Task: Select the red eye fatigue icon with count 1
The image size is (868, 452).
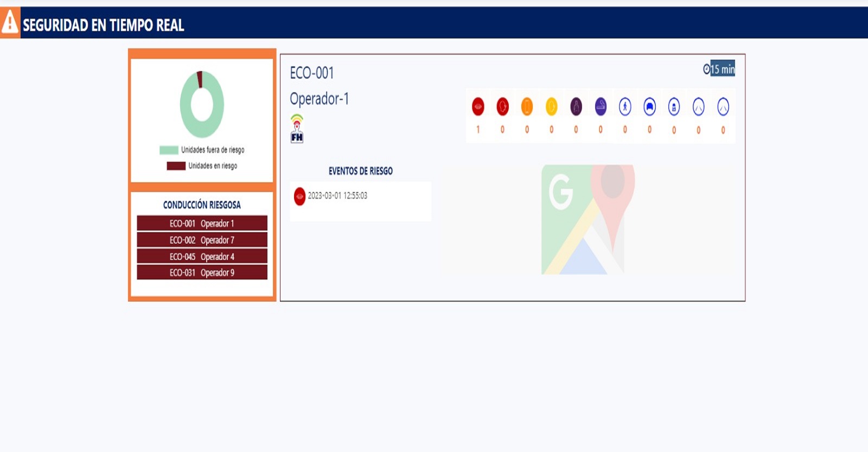Action: click(478, 106)
